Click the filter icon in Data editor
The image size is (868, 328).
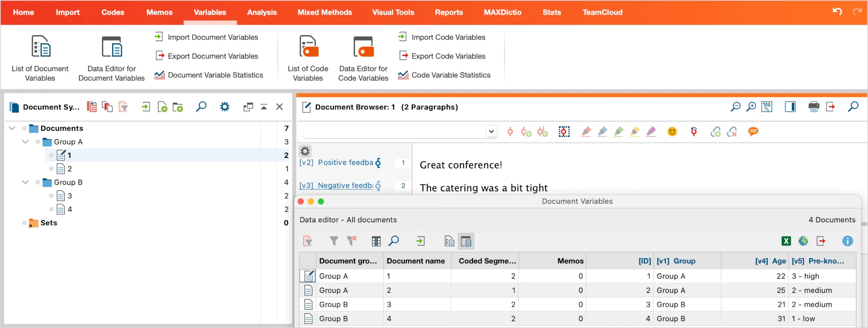coord(334,241)
